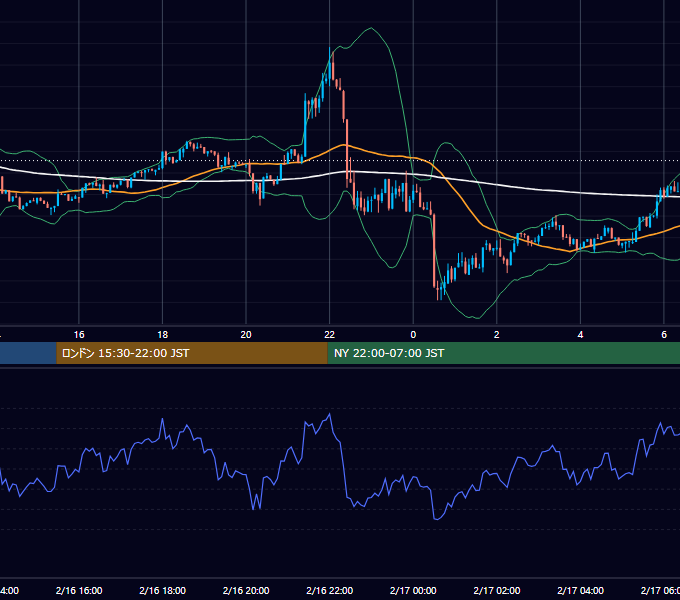Click the '18' hour label on chart axis

coord(162,335)
